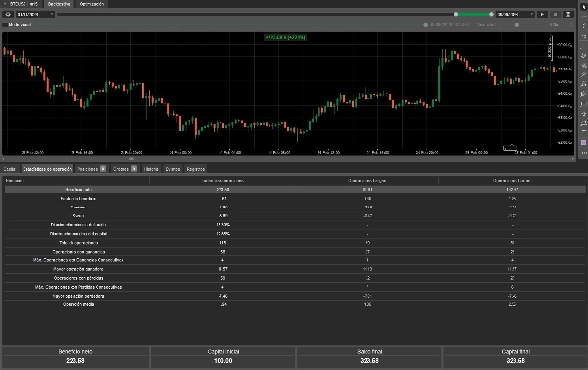The image size is (588, 370).
Task: Select the Operación media row
Action: (295, 304)
